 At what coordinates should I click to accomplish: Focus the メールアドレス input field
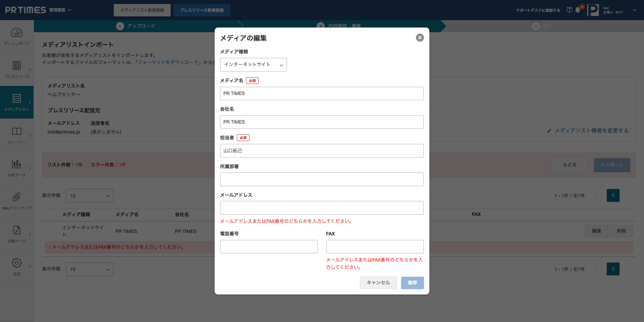[322, 208]
